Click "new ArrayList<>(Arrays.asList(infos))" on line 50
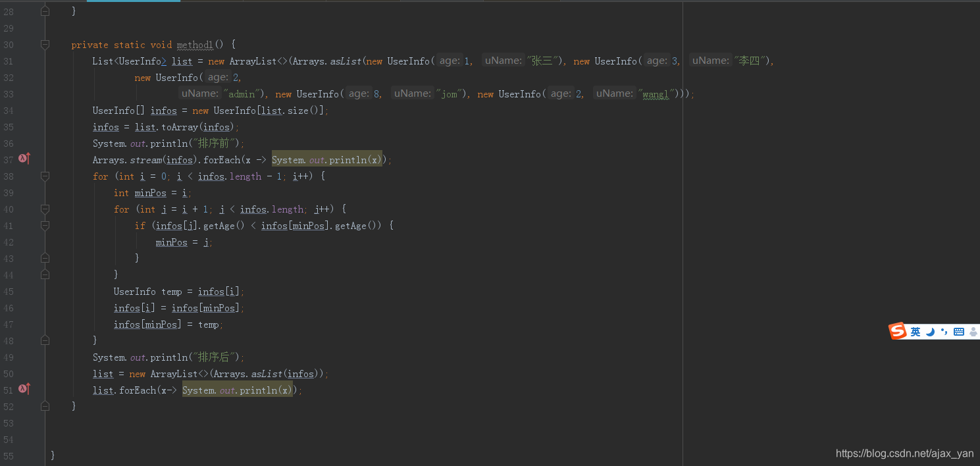The height and width of the screenshot is (466, 980). click(226, 374)
